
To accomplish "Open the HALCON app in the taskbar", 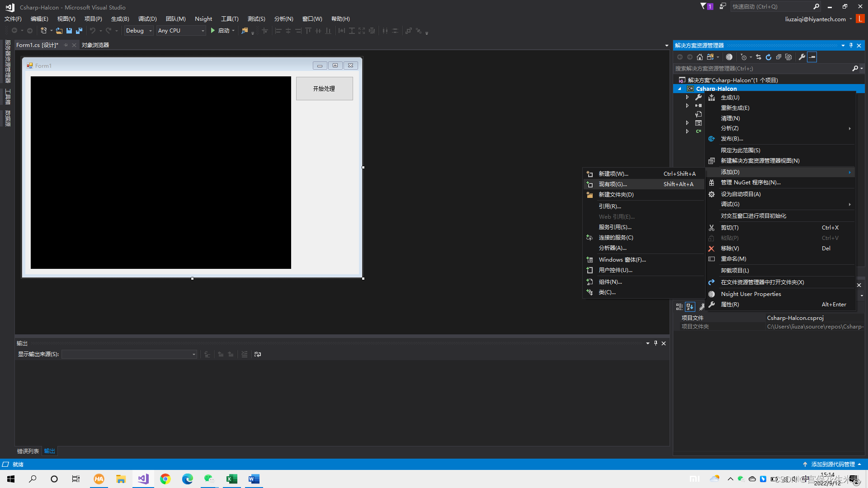I will pos(99,479).
